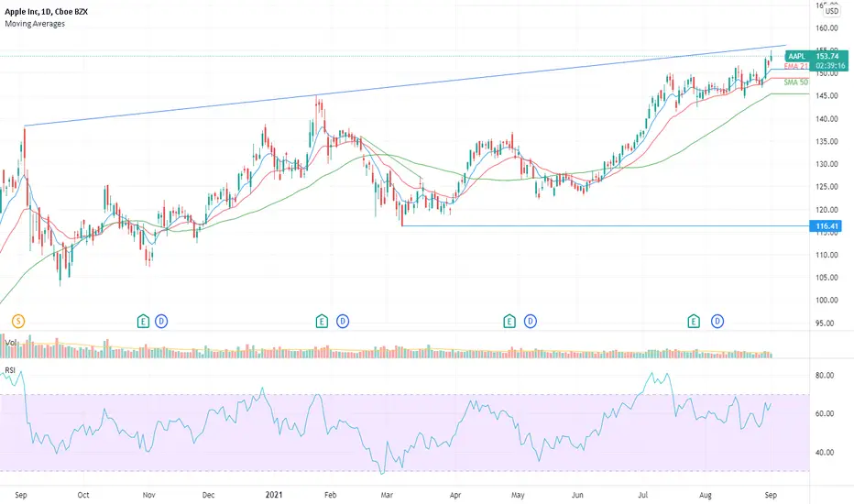Open the earnings E marker near May
The image size is (854, 504).
[509, 322]
